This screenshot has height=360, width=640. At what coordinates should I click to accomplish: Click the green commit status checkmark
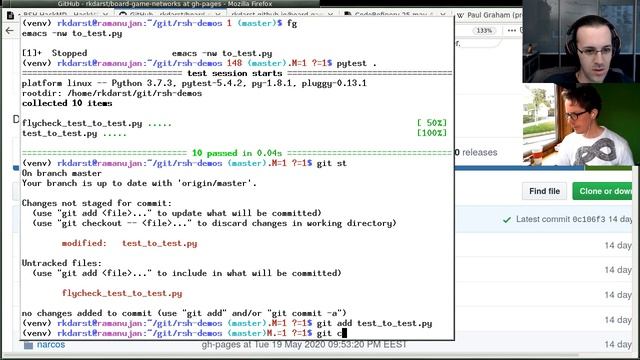pos(507,220)
